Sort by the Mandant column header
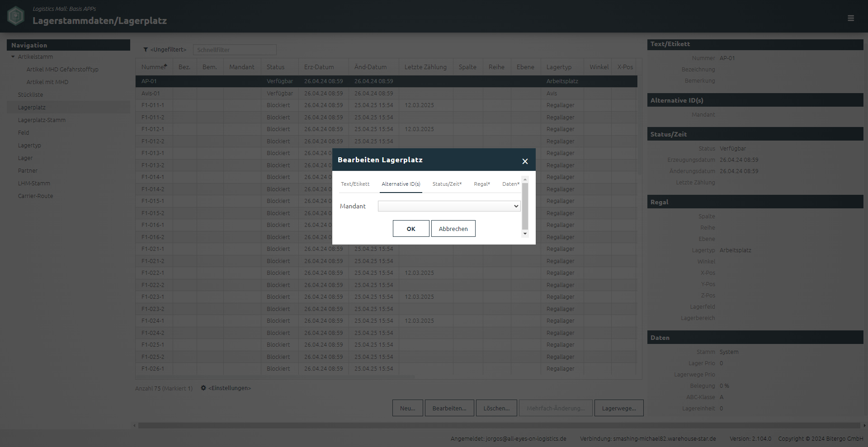The height and width of the screenshot is (447, 868). (x=241, y=67)
